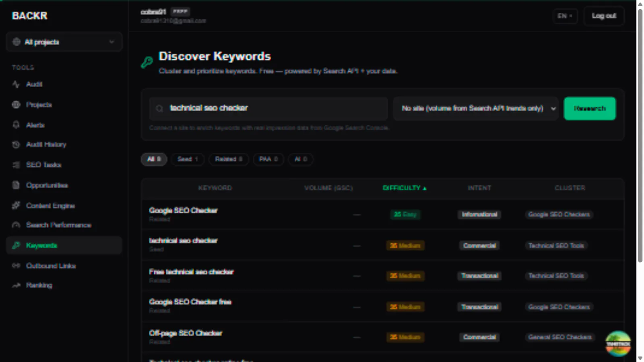
Task: Click the Outbound Links chain icon
Action: [x=16, y=266]
